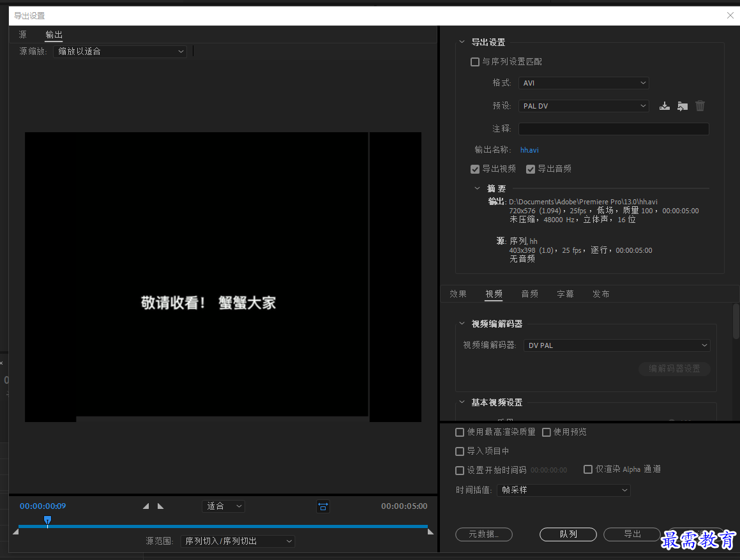The height and width of the screenshot is (560, 740).
Task: Click the Metadata button
Action: pyautogui.click(x=484, y=534)
